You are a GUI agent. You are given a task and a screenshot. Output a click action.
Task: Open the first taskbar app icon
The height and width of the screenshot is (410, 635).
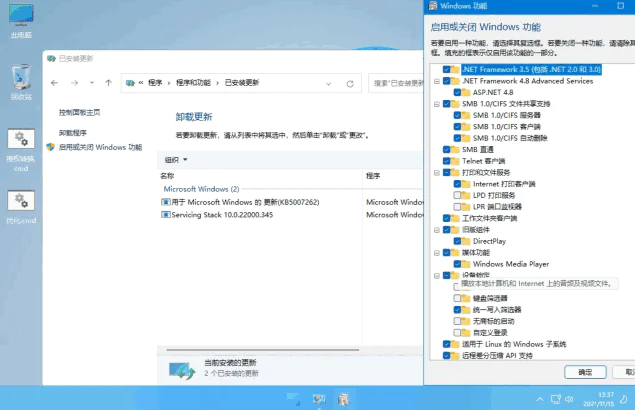pyautogui.click(x=293, y=399)
